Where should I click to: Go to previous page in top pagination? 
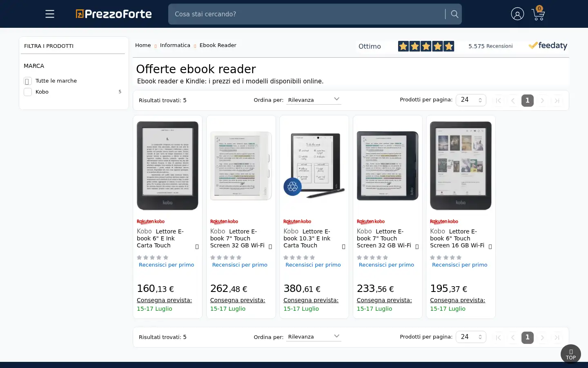[x=513, y=101]
